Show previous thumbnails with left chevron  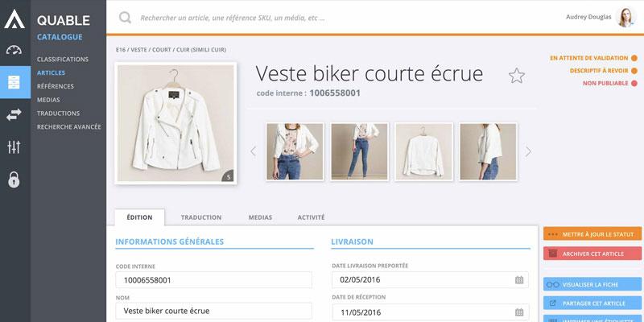click(x=253, y=151)
